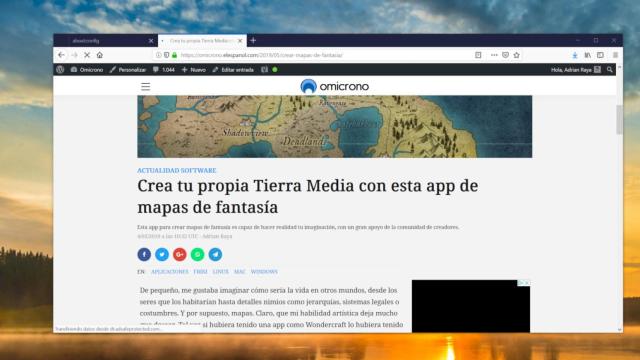
Task: Toggle reader view in address bar
Action: (x=478, y=55)
